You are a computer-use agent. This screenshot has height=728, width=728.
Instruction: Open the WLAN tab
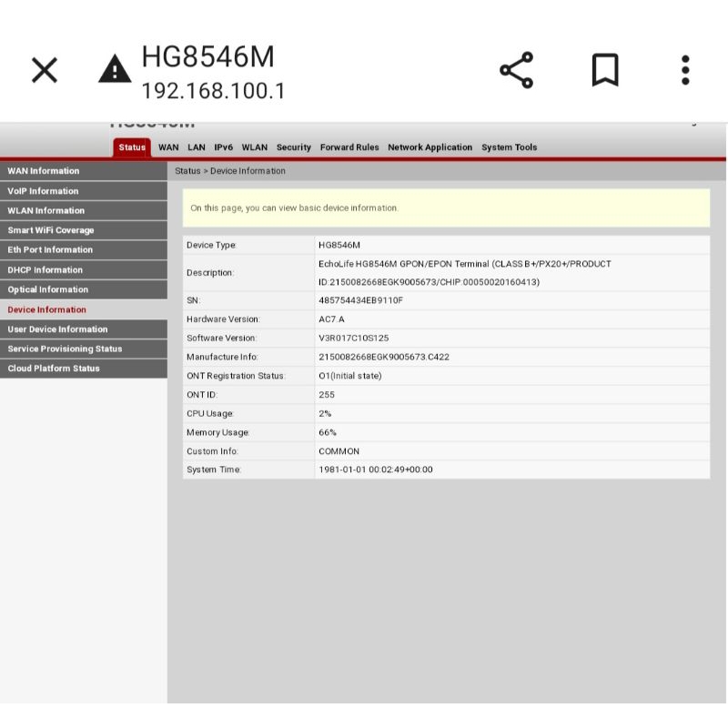[x=255, y=147]
